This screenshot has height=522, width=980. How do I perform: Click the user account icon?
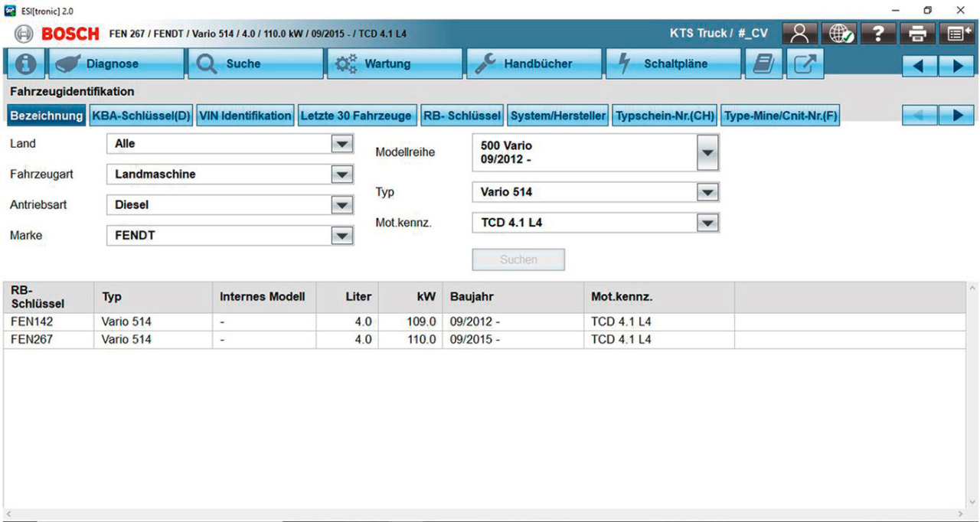(x=799, y=33)
